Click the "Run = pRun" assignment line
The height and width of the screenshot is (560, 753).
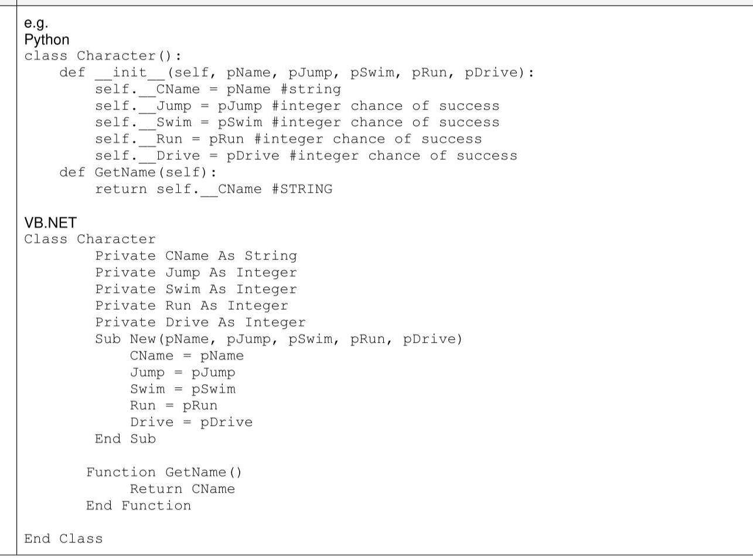(x=173, y=406)
